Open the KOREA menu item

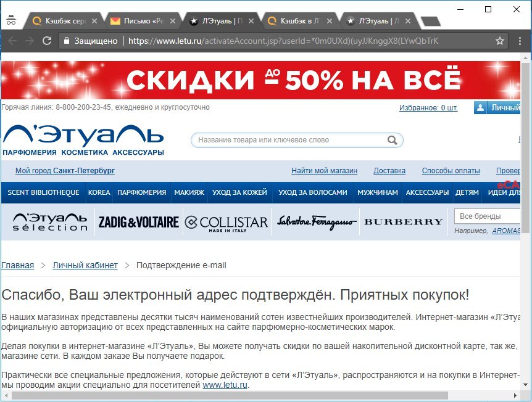[99, 192]
